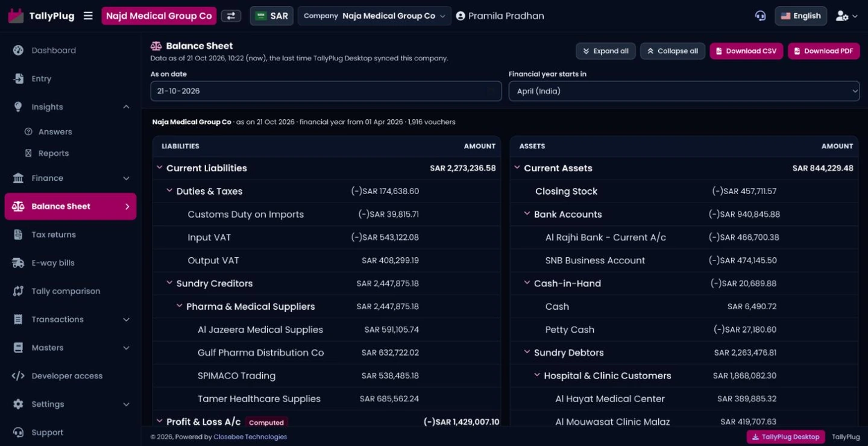Click the swap company arrows icon

pyautogui.click(x=231, y=16)
